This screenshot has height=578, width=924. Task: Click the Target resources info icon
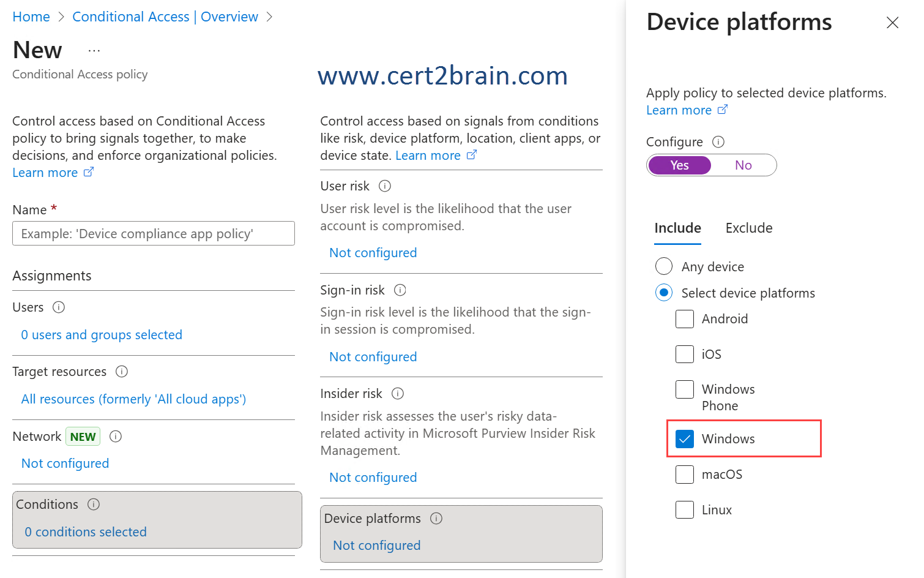point(122,372)
